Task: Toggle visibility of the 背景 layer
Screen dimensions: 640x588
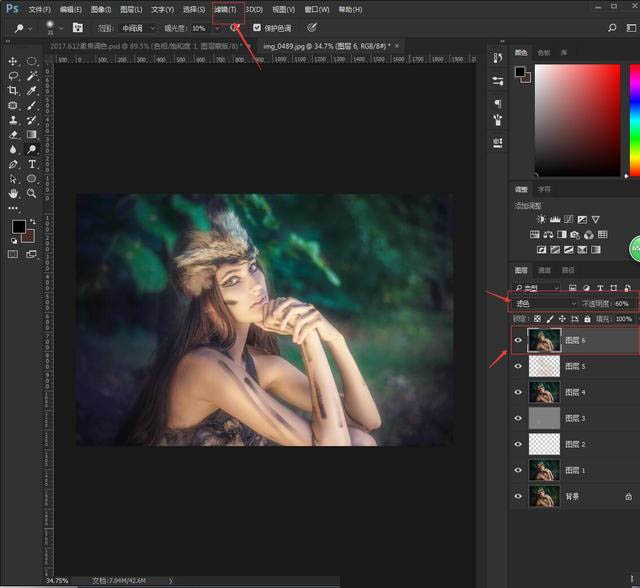Action: click(x=518, y=496)
